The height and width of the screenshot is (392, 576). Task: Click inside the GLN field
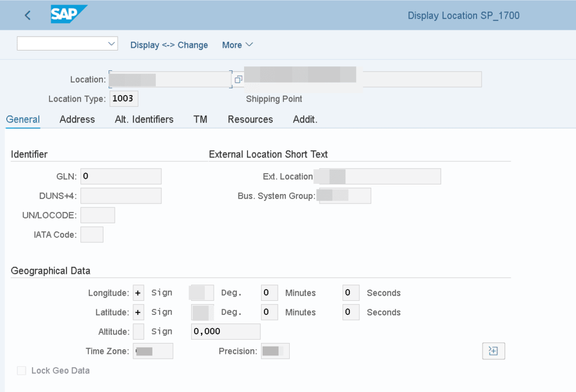(x=121, y=176)
